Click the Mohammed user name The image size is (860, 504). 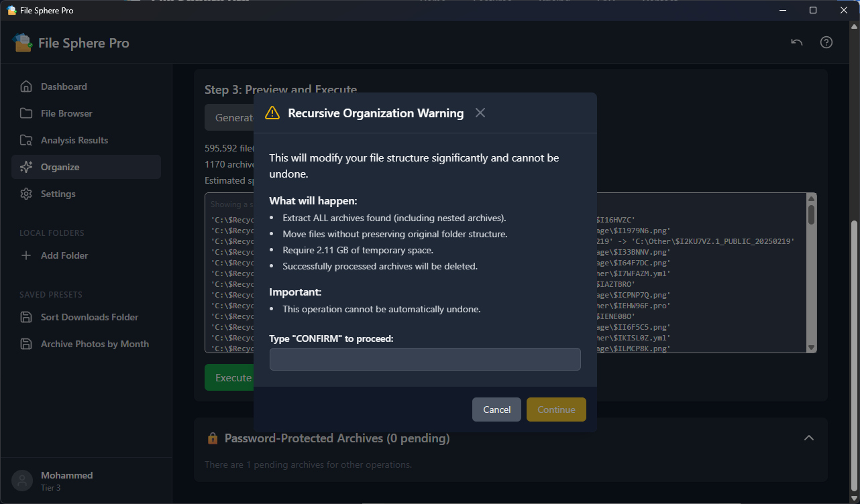tap(67, 475)
